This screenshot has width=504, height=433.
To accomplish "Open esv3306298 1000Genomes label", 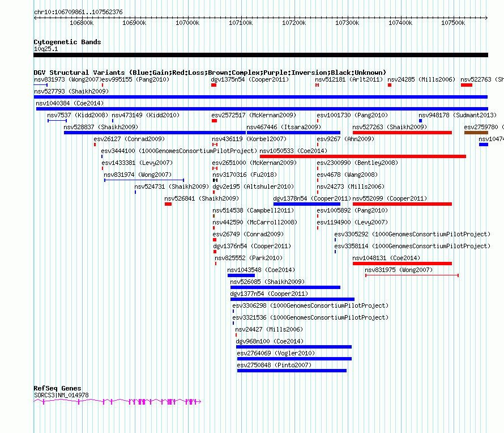I will tap(310, 305).
